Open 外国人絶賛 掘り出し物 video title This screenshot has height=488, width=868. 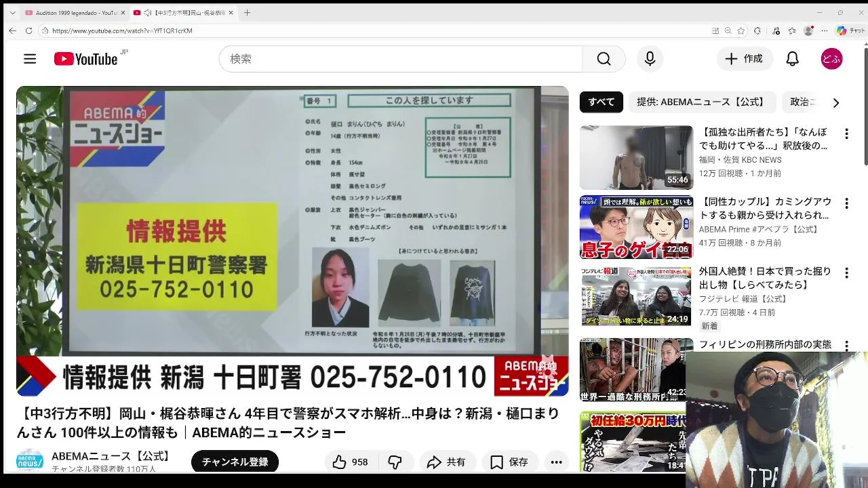coord(765,278)
